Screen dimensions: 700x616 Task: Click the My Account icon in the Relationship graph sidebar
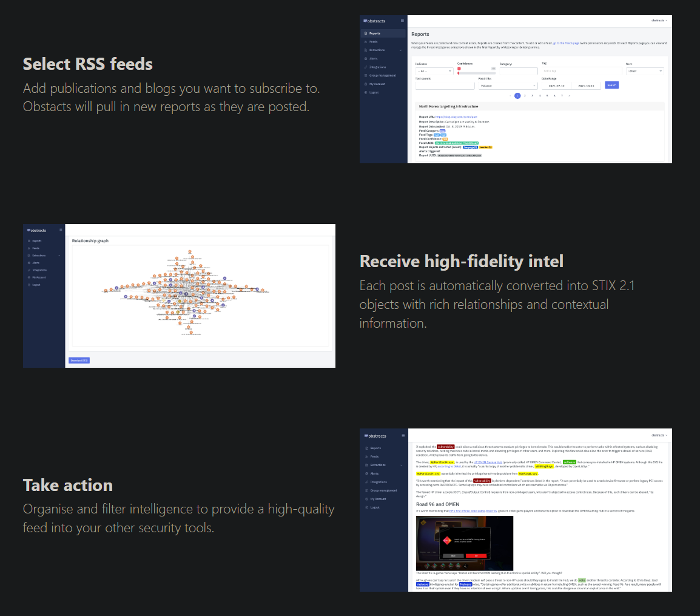[28, 277]
